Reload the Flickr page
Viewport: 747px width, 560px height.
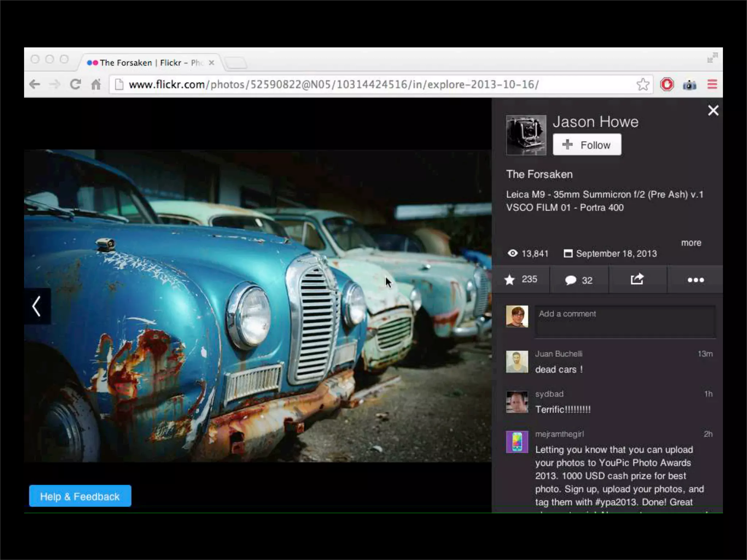click(x=76, y=85)
